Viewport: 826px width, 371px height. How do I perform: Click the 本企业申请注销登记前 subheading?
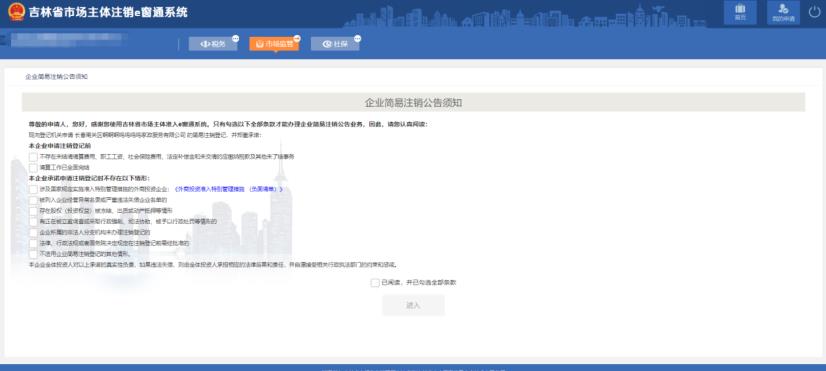pyautogui.click(x=60, y=146)
